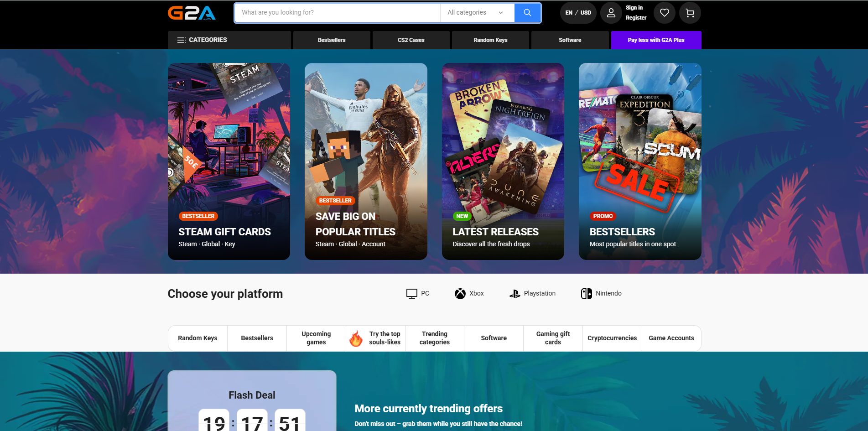Open the wishlist heart icon

click(x=665, y=13)
